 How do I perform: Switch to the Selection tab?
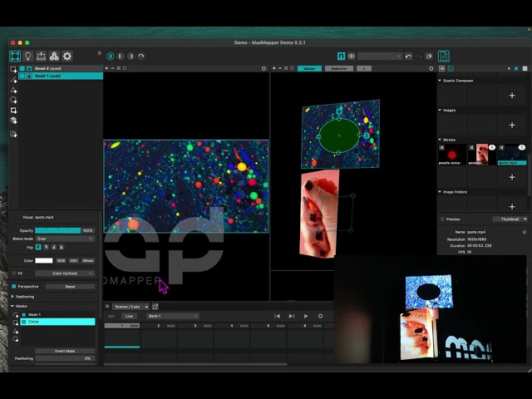[339, 68]
